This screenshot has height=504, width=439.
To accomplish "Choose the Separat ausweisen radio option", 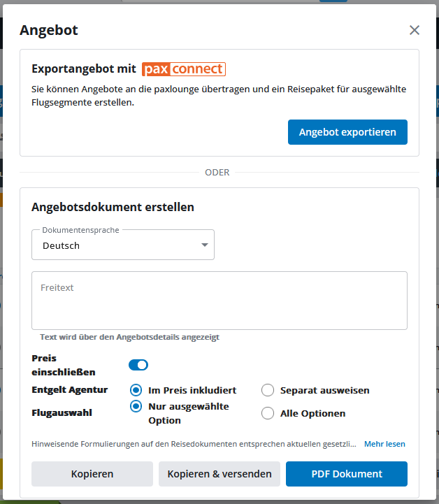I will (268, 390).
